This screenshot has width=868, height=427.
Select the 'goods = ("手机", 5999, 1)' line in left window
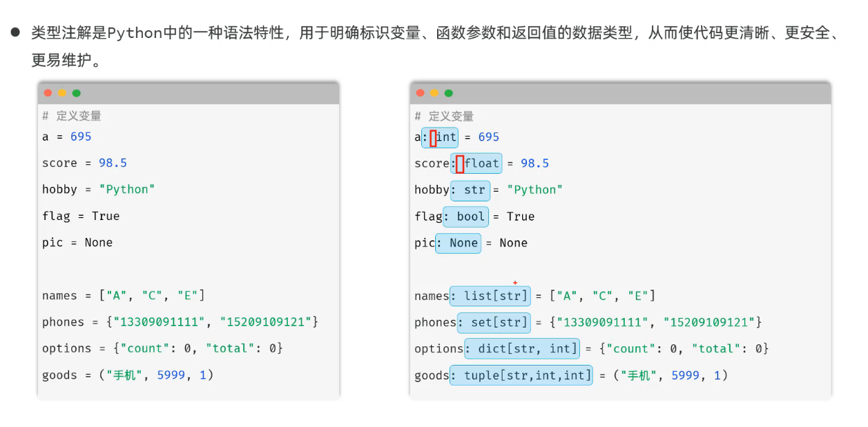click(128, 375)
